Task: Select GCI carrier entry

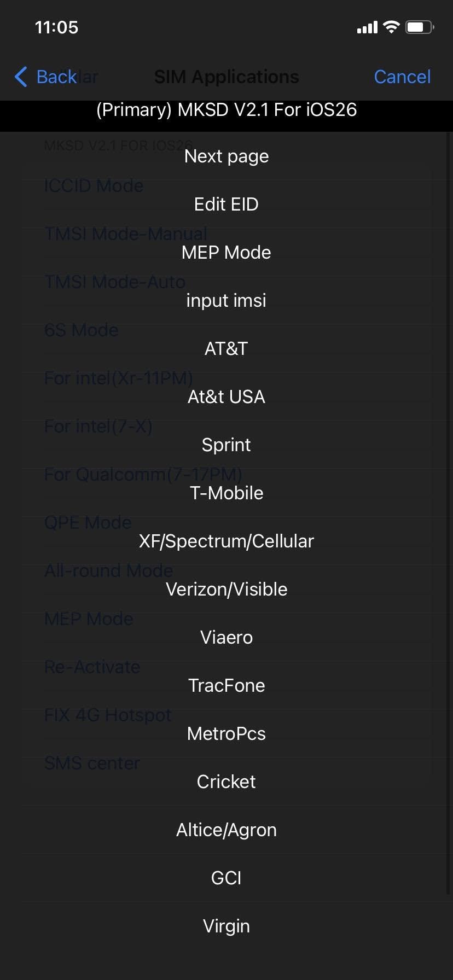Action: point(226,878)
